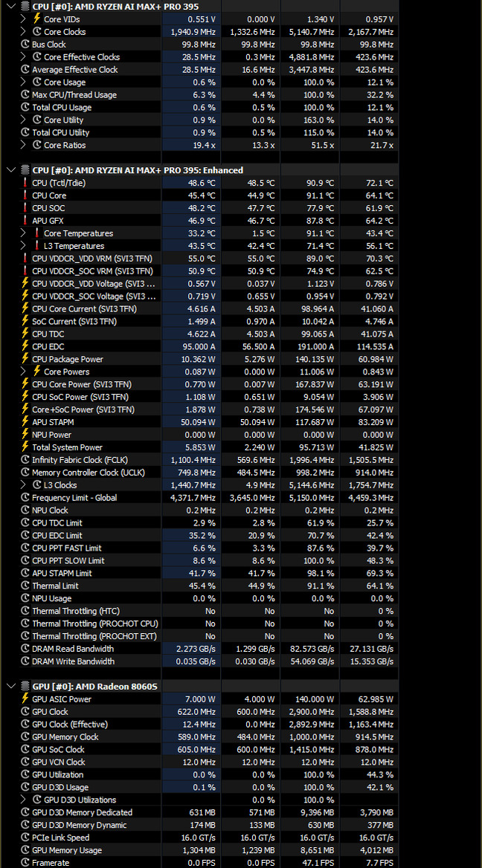Screen dimensions: 482x868
Task: Click the lightning icon beside GPU ASIC Power
Action: [25, 699]
